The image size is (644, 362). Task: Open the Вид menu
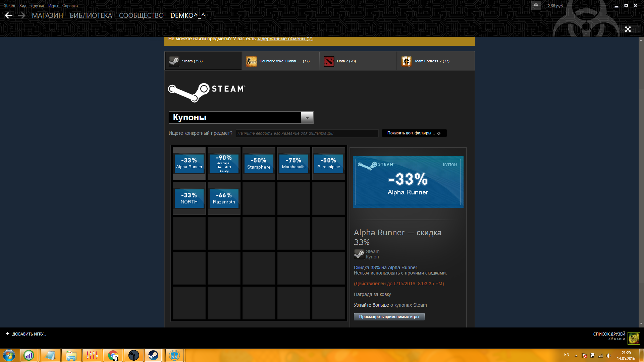23,6
